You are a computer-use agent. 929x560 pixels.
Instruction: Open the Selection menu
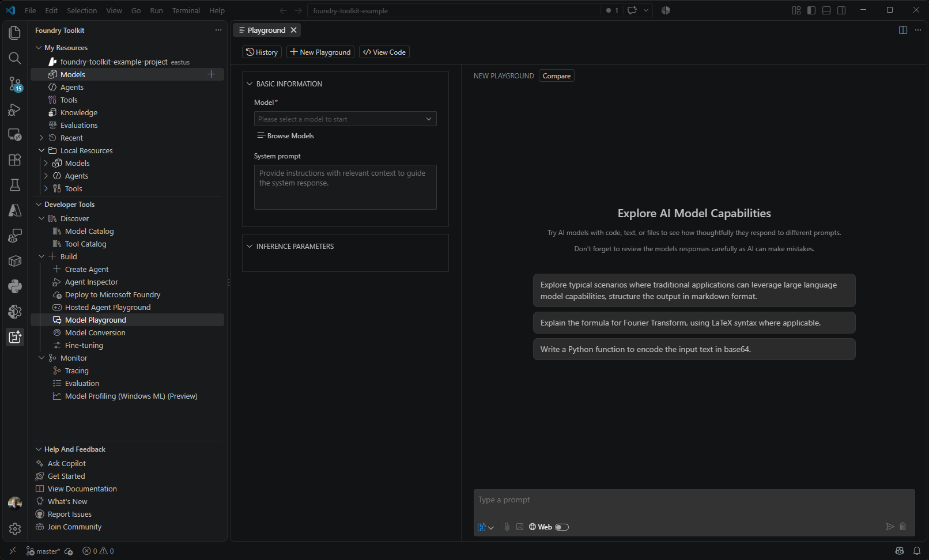(82, 10)
